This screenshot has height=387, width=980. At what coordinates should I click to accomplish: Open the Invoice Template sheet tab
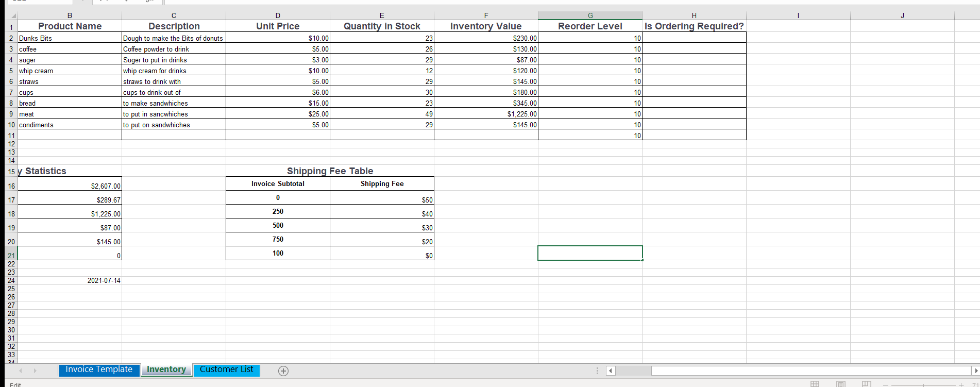pos(99,369)
